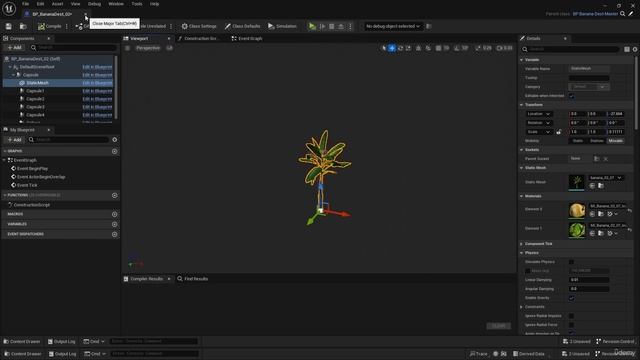
Task: Open My Blueprint settings gear icon
Action: click(x=115, y=140)
